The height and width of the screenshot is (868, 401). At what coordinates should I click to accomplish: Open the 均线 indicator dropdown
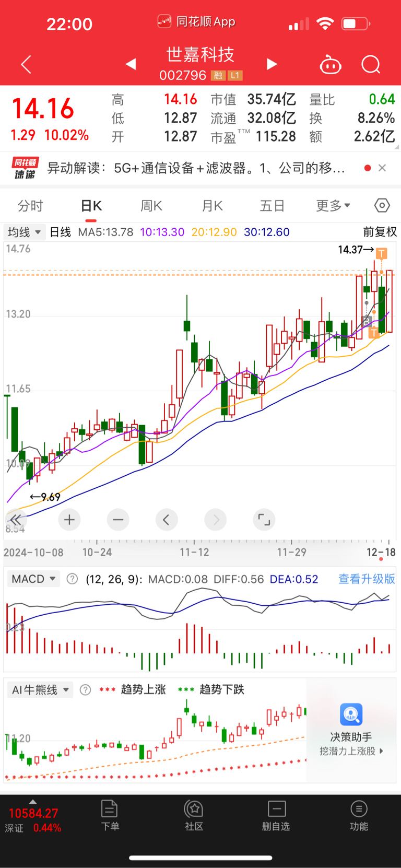24,232
